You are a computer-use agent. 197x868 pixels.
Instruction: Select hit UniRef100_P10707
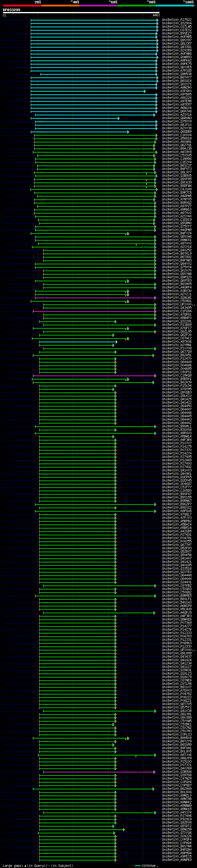pos(177,443)
